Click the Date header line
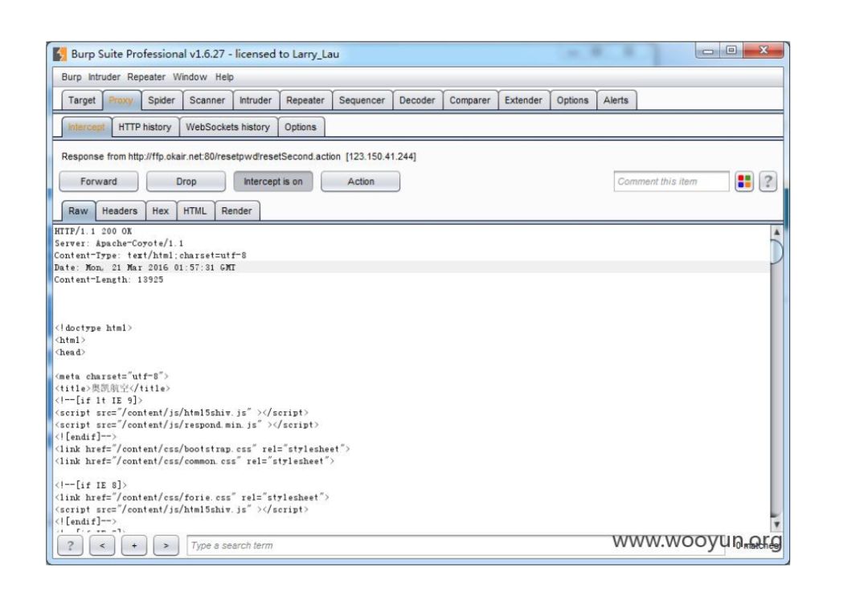This screenshot has width=868, height=612. tap(145, 267)
